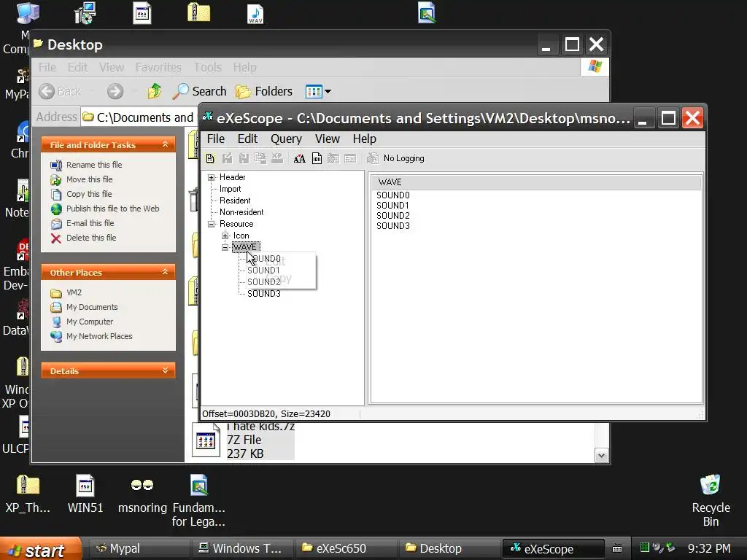This screenshot has width=747, height=560.
Task: Click the Up folder icon in Explorer toolbar
Action: point(155,91)
